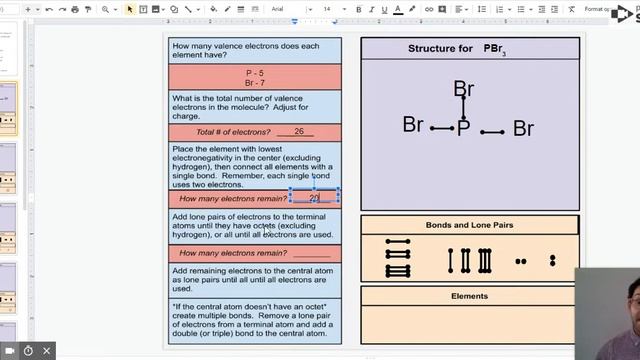The width and height of the screenshot is (640, 360).
Task: Undo the last action
Action: coord(49,9)
